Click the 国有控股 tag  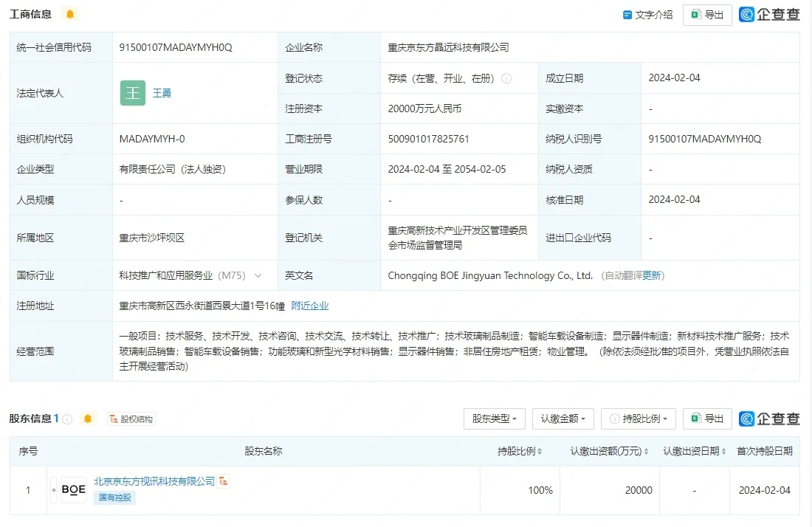point(115,498)
